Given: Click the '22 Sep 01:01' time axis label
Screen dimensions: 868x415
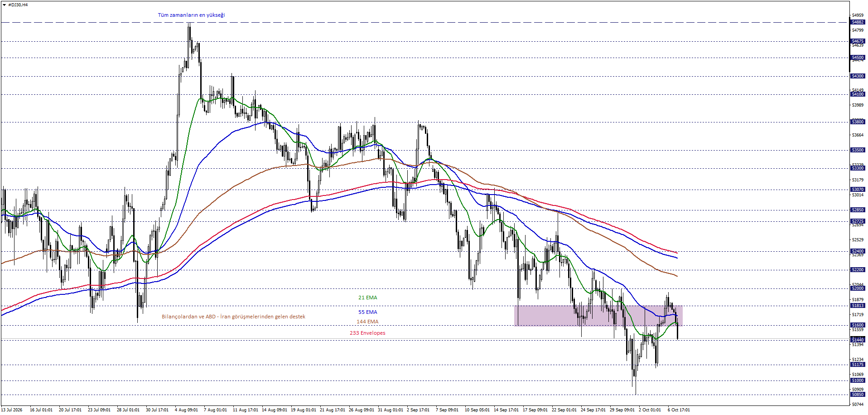Looking at the screenshot, I should tap(564, 410).
